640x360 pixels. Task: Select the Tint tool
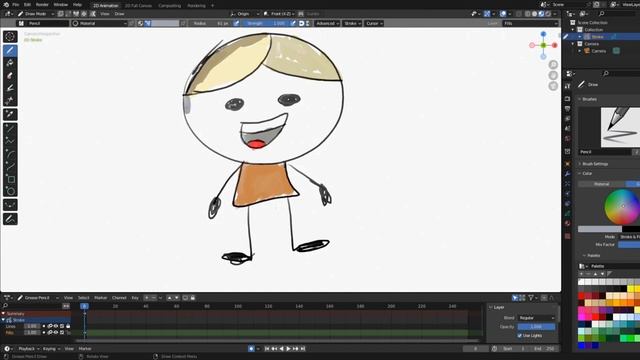(x=10, y=88)
